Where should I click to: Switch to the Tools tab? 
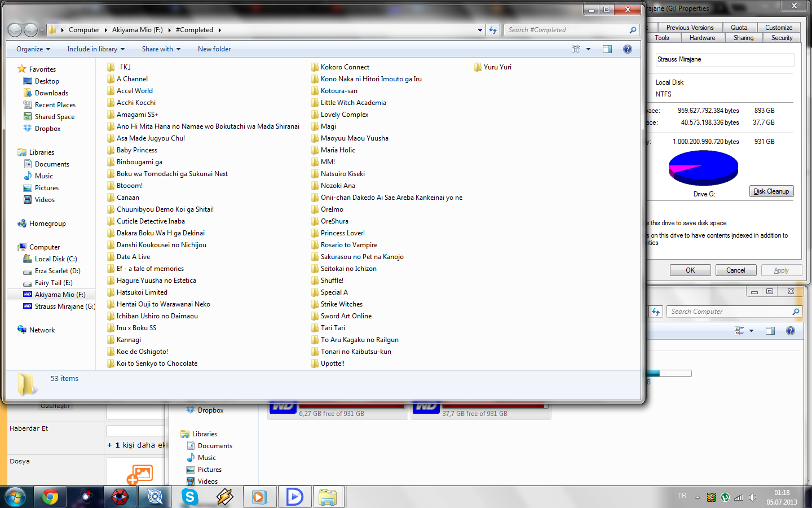(662, 38)
